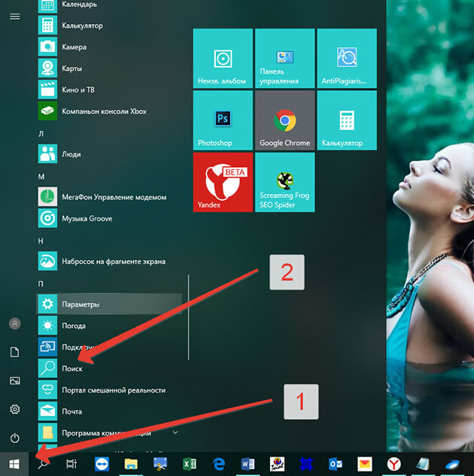Launch the AntiPlagiarism tile
Viewport: 474px width, 476px height.
347,59
